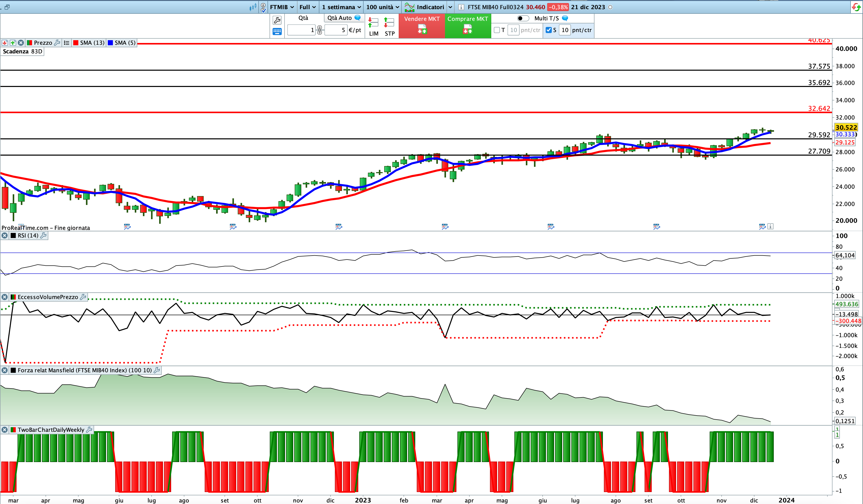Open the 100 unità dropdown
Screen dimensions: 863x504
point(382,7)
